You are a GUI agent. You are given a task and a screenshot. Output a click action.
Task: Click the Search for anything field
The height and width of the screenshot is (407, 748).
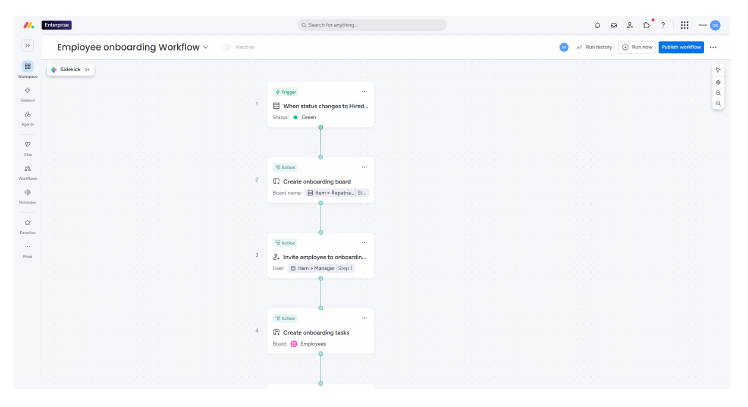[x=372, y=25]
